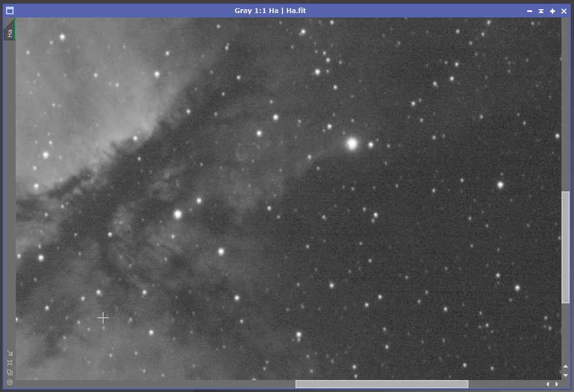Click the horizontal scrollbar thumb

382,384
